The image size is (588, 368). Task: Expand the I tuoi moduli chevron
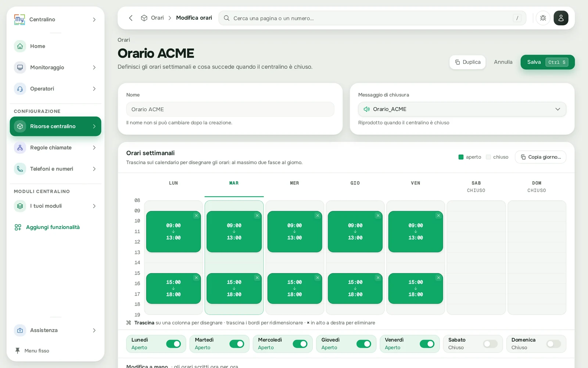tap(94, 206)
